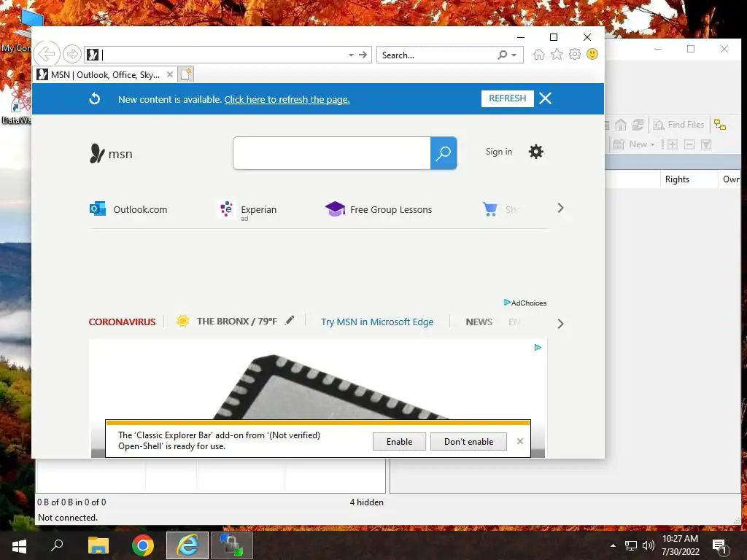
Task: Open the Windows Start menu
Action: click(x=19, y=545)
